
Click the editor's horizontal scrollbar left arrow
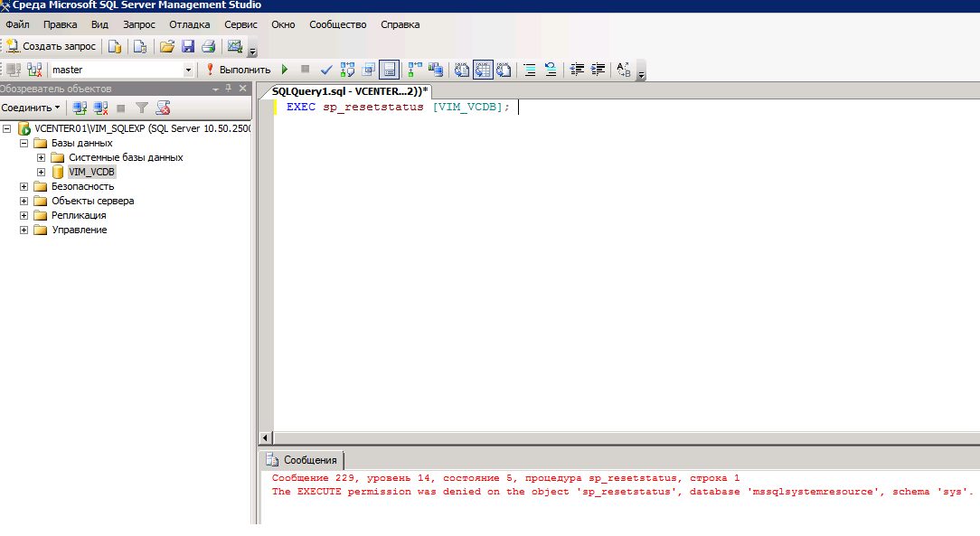[266, 437]
